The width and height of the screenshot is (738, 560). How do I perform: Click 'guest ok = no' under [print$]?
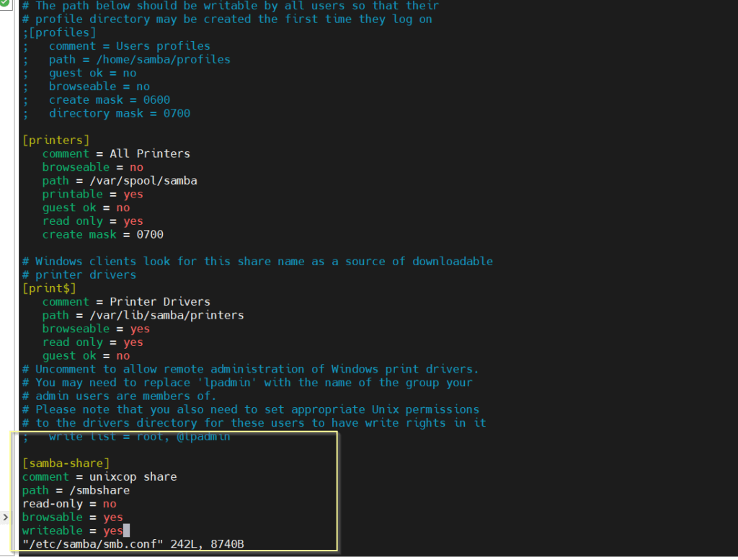click(86, 356)
